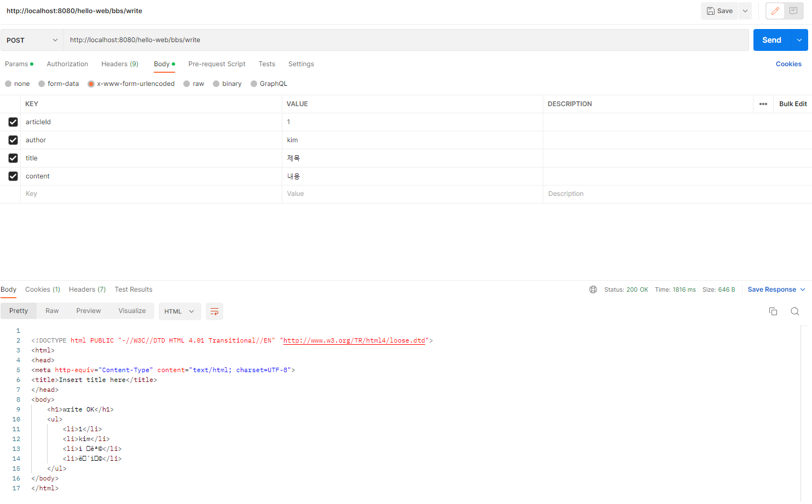Image resolution: width=812 pixels, height=504 pixels.
Task: Select the form-data radio button
Action: [42, 84]
